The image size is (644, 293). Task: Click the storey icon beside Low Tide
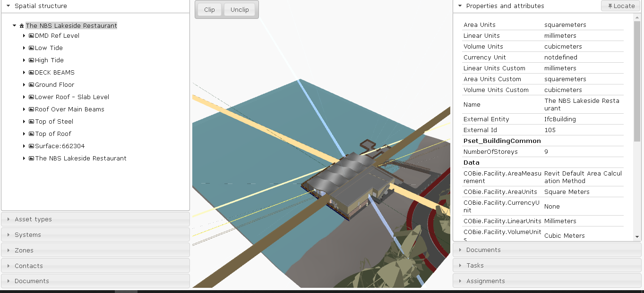(31, 48)
